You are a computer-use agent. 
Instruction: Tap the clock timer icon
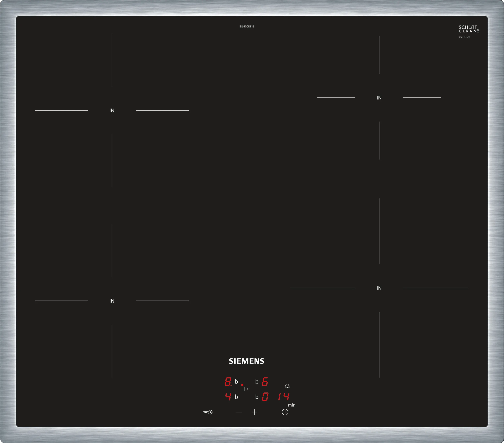[x=285, y=412]
